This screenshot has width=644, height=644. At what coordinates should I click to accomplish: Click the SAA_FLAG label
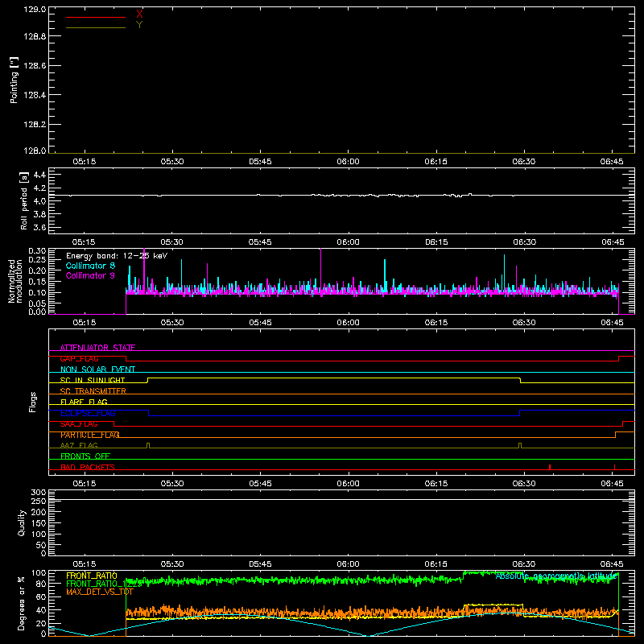click(79, 424)
